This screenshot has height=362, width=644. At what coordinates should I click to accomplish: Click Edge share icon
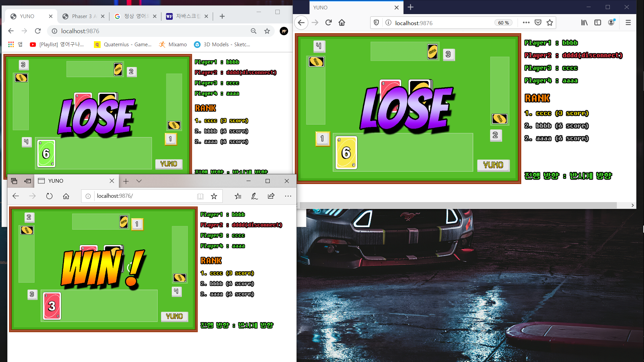(x=271, y=196)
